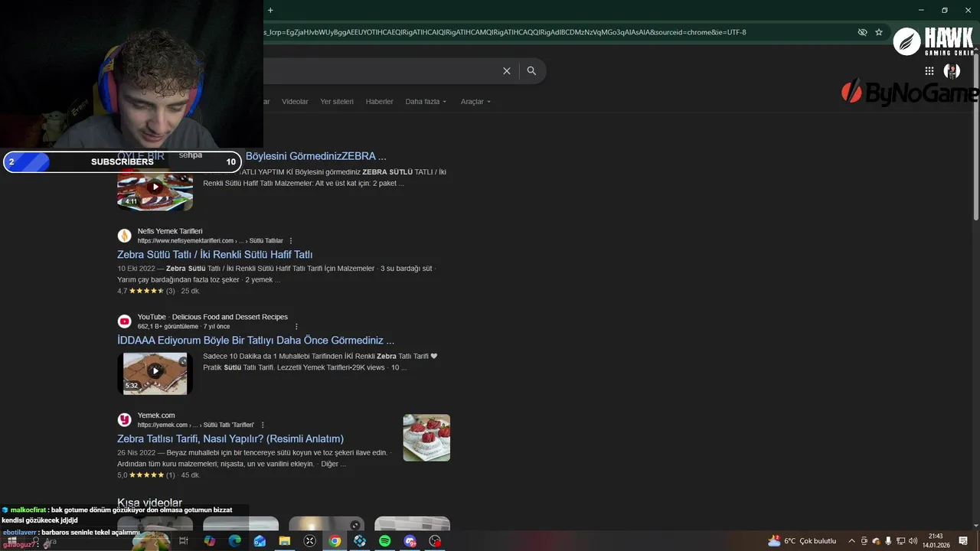Click the Yemek.com favicon
The width and height of the screenshot is (980, 551).
pos(124,419)
